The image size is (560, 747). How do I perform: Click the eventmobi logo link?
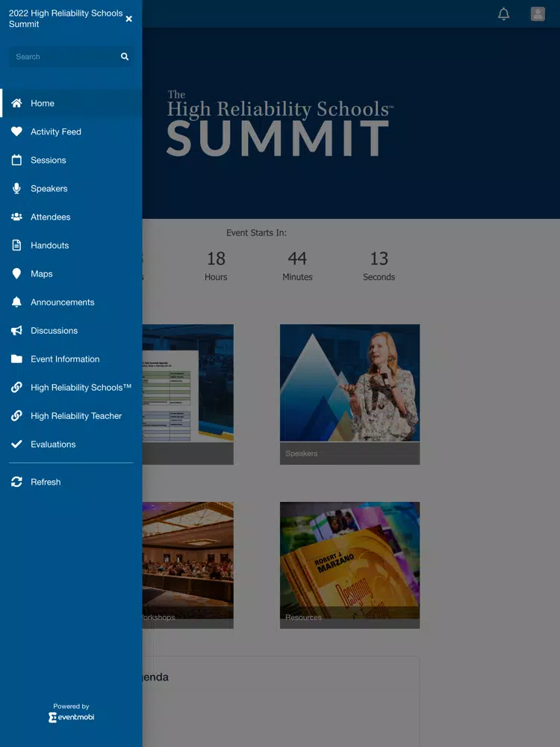pos(72,717)
